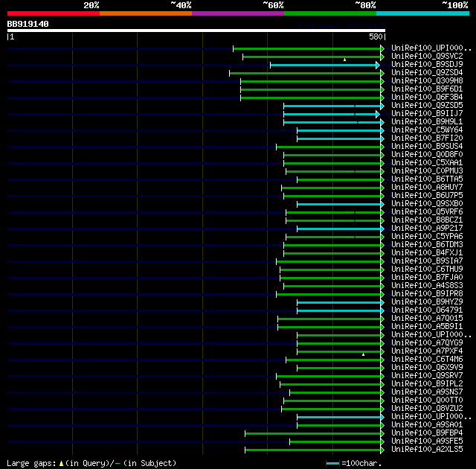Click the yellow gap marker in A7PXF4 row

(363, 354)
